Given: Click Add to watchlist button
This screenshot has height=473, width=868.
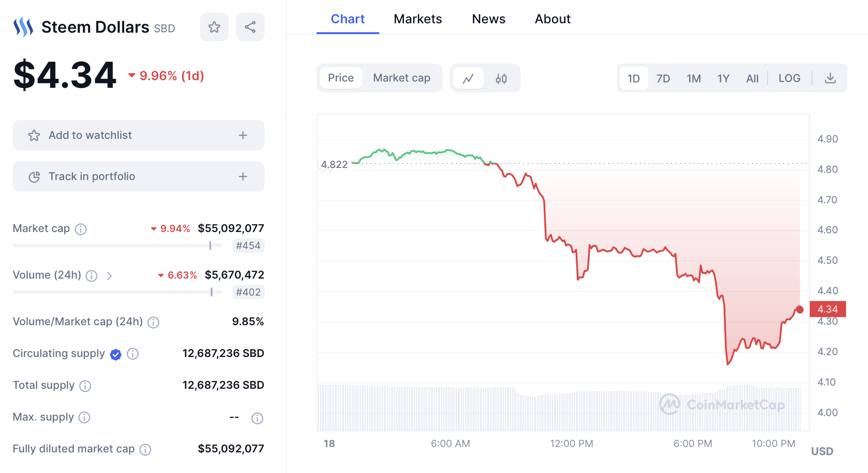Looking at the screenshot, I should [x=90, y=135].
